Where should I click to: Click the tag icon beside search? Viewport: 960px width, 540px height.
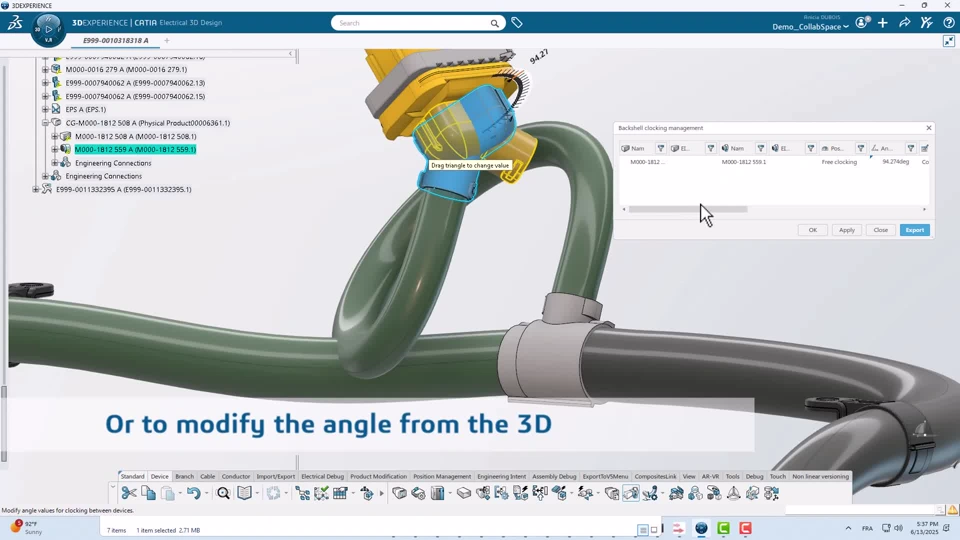point(517,23)
